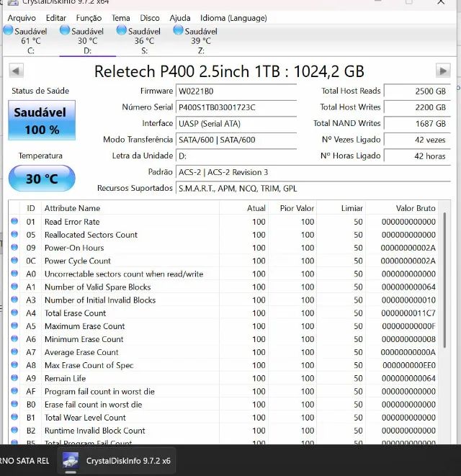Click the Attribute Name column header
Viewport: 461px width, 476px height.
130,208
